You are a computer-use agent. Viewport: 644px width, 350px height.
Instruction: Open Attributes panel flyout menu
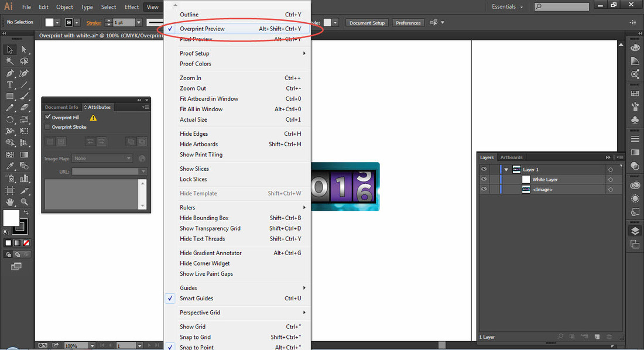(x=145, y=107)
